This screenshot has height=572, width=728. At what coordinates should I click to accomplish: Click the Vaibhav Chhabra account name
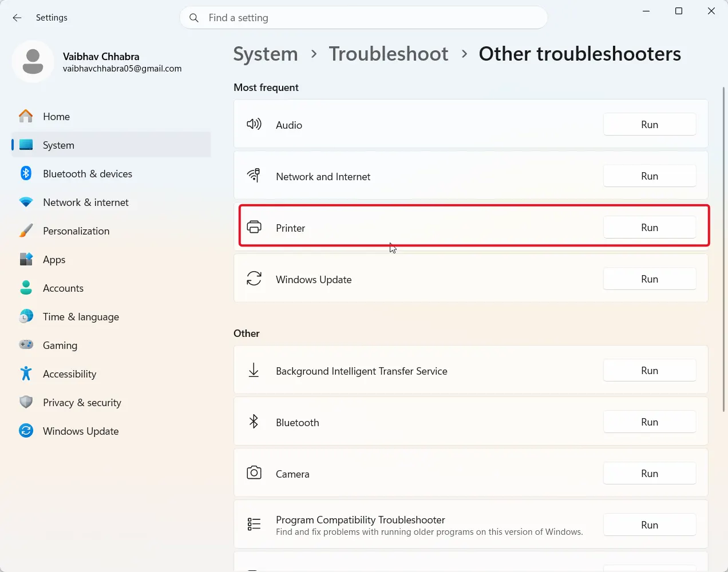tap(101, 56)
